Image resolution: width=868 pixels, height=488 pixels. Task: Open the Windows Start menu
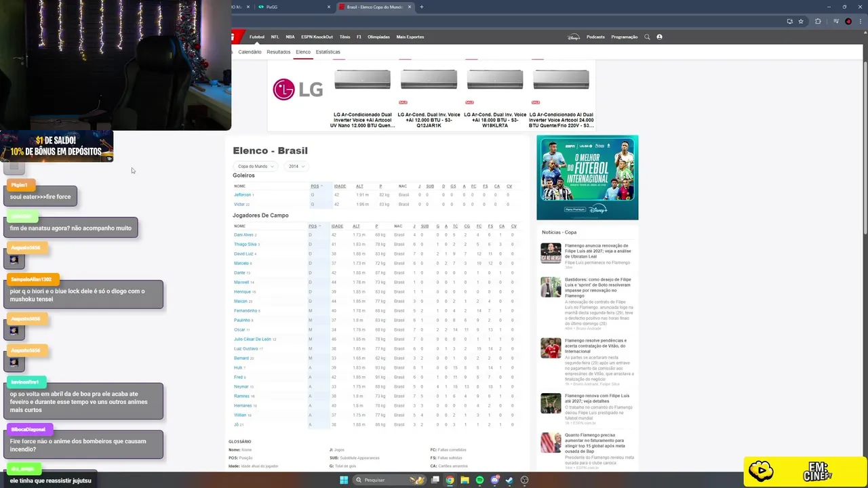click(344, 480)
